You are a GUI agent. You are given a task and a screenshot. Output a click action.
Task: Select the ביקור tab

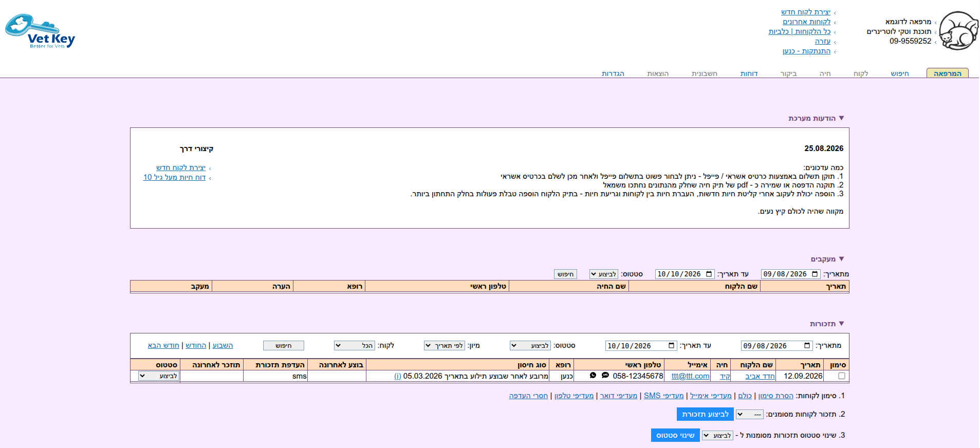pyautogui.click(x=788, y=73)
